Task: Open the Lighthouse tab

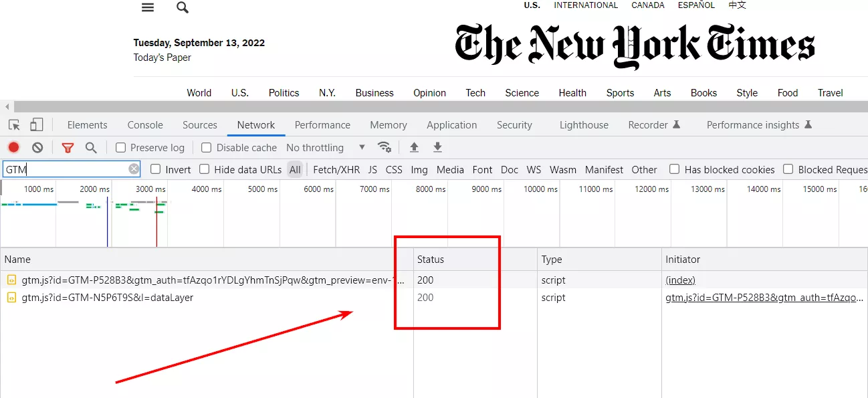Action: 584,125
